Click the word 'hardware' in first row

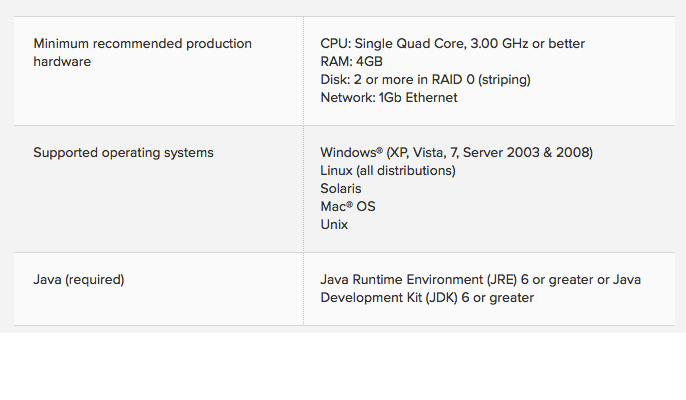62,62
